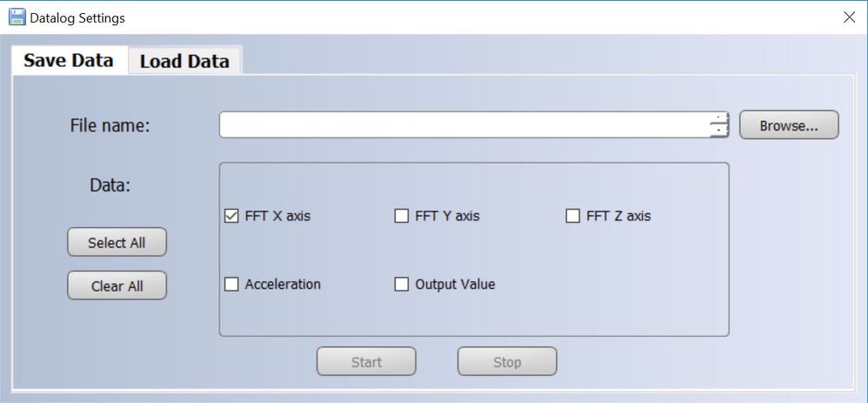Uncheck the FFT X axis checkbox
This screenshot has height=403, width=868.
[231, 216]
